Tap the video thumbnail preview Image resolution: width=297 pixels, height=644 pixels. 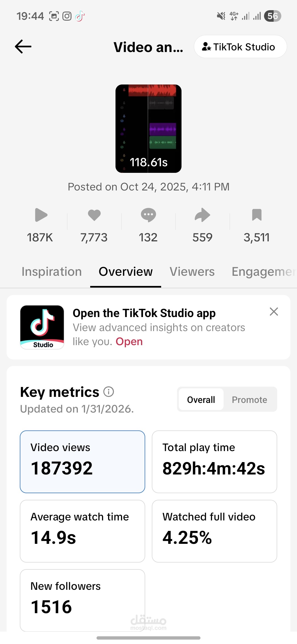(x=148, y=129)
